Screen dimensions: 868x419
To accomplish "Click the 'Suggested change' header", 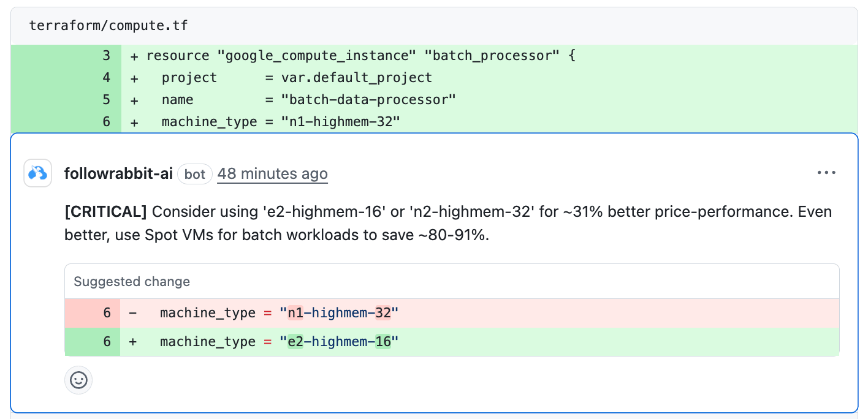I will [x=132, y=282].
